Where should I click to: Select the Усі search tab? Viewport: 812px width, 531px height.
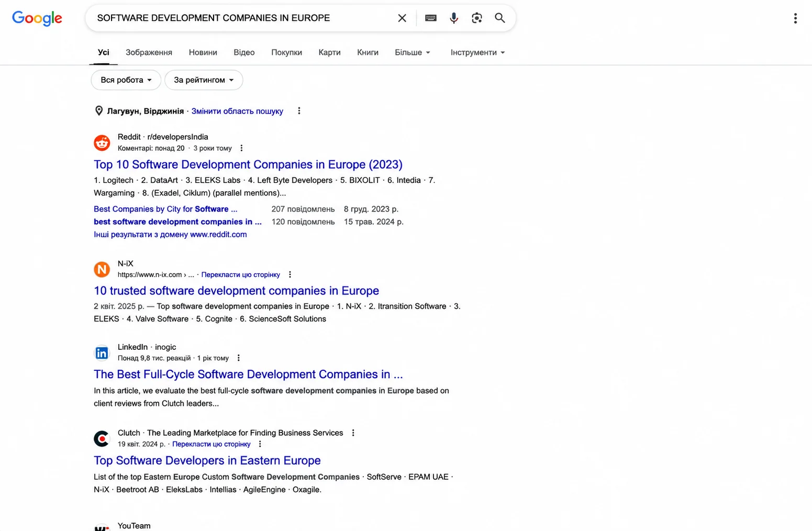point(104,52)
